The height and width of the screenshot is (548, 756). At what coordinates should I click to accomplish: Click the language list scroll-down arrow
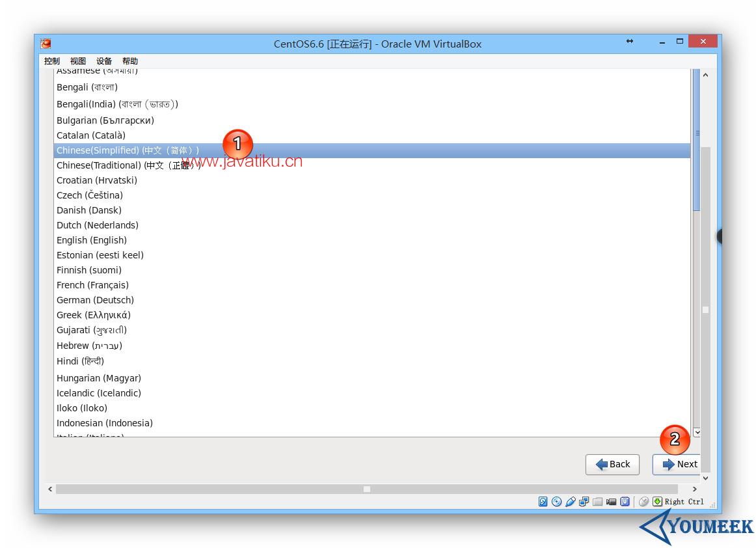point(697,432)
